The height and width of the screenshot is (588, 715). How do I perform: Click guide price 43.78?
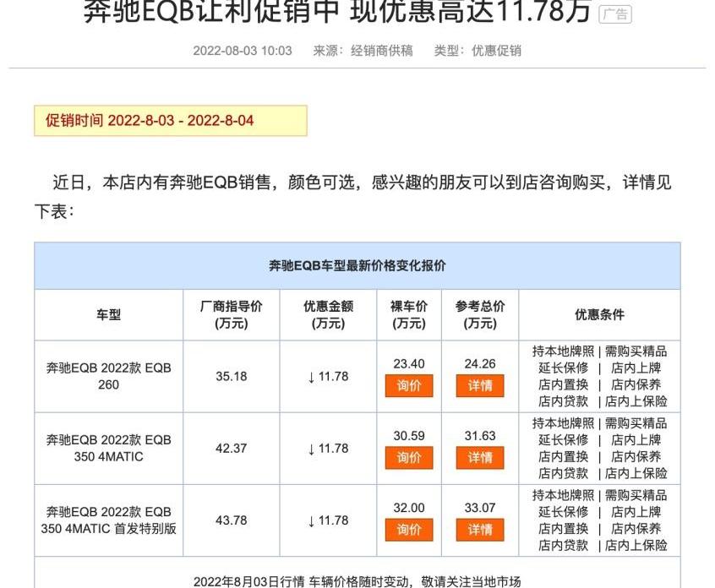(232, 520)
